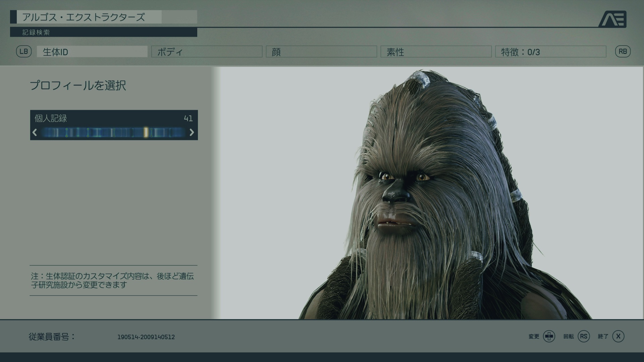Click the highlighted marker on 個人記録 slider
Viewport: 644px width, 362px height.
pyautogui.click(x=146, y=132)
